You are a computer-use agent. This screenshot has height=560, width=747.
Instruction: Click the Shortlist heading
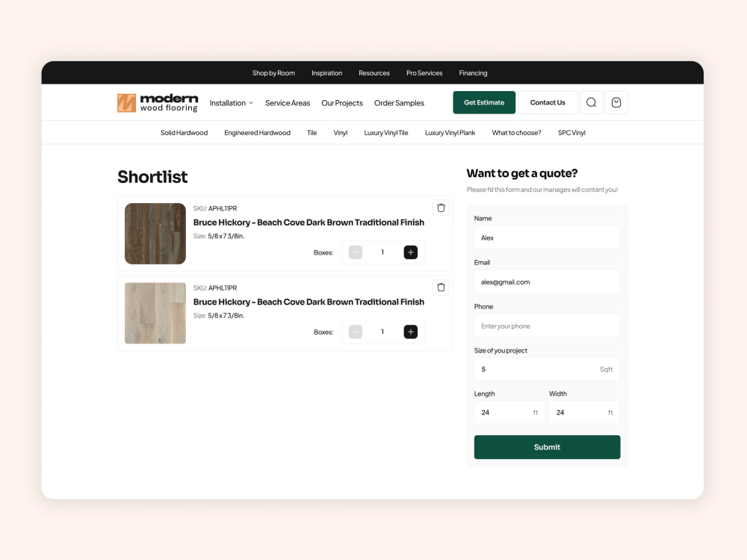pos(152,177)
